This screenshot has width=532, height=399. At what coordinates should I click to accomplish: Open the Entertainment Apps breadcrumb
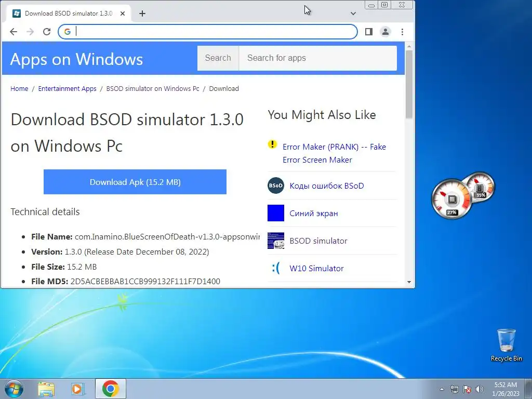(67, 88)
